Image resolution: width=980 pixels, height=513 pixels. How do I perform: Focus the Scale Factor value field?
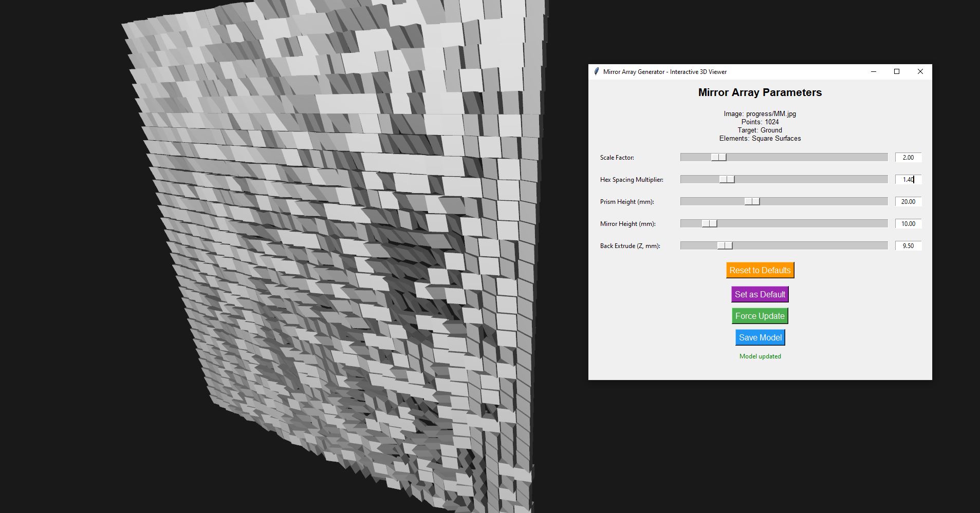(908, 158)
